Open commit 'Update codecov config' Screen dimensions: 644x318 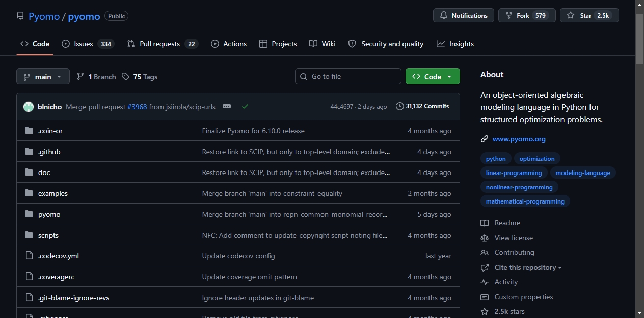pos(238,256)
